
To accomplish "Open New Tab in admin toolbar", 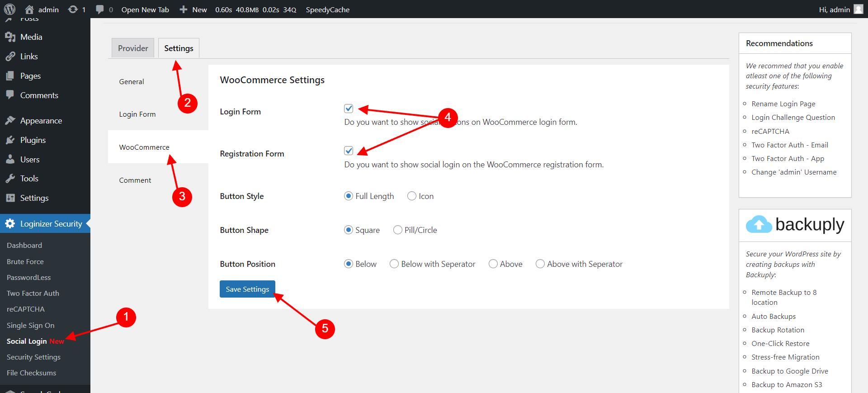I will (x=145, y=9).
